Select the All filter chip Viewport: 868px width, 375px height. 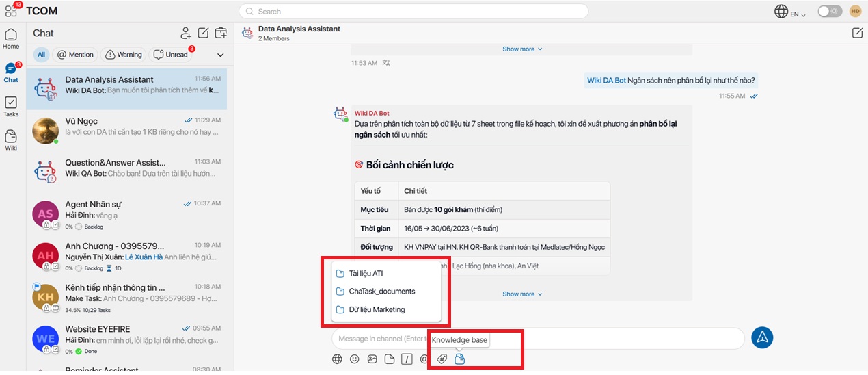pos(42,55)
